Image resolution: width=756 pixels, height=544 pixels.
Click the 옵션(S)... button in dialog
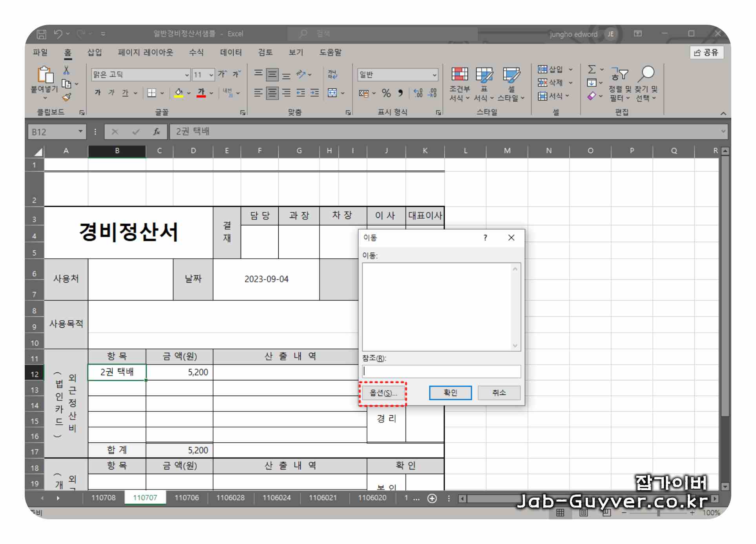pos(383,393)
